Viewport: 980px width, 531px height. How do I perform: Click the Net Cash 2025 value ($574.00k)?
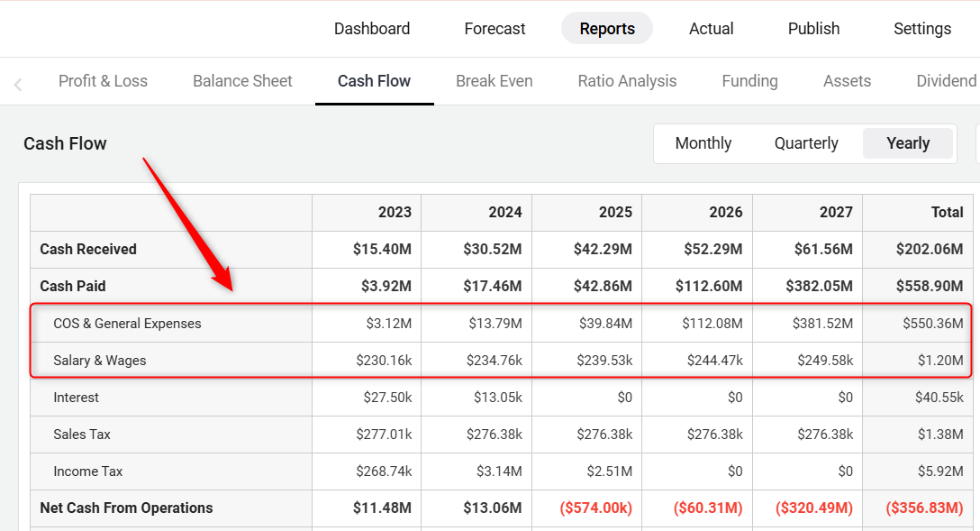(x=595, y=508)
